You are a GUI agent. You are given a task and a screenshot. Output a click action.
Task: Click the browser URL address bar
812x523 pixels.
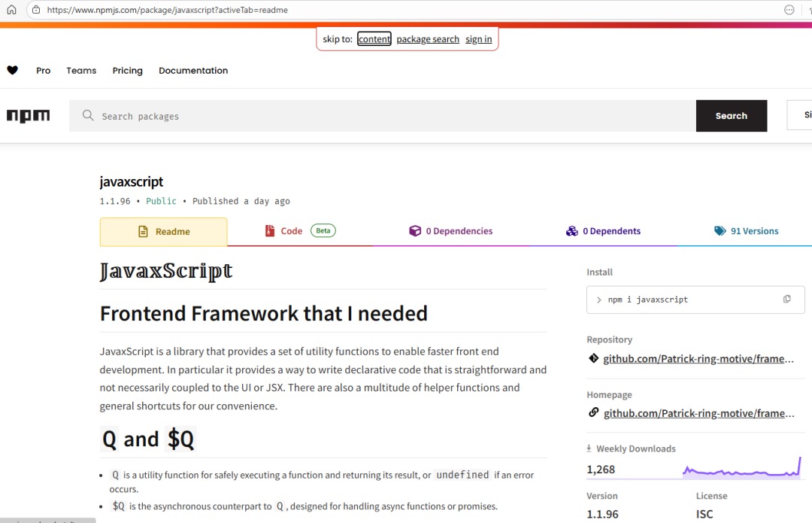tap(404, 10)
